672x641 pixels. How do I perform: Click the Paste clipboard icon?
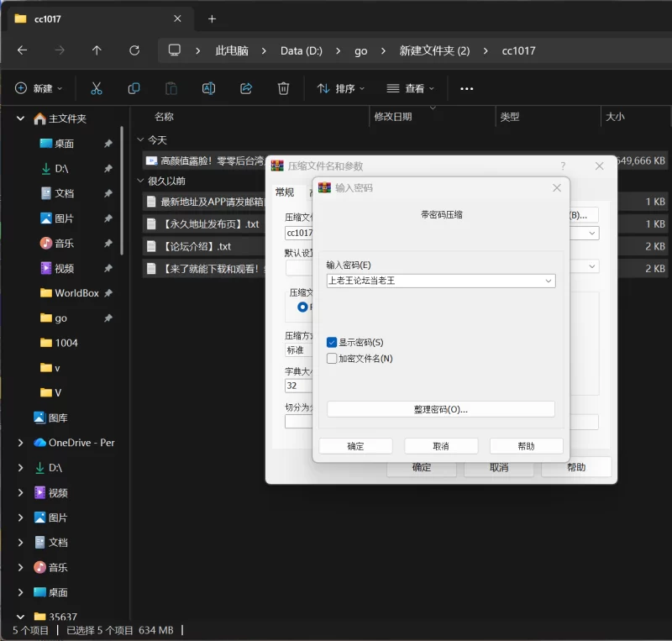click(x=171, y=88)
